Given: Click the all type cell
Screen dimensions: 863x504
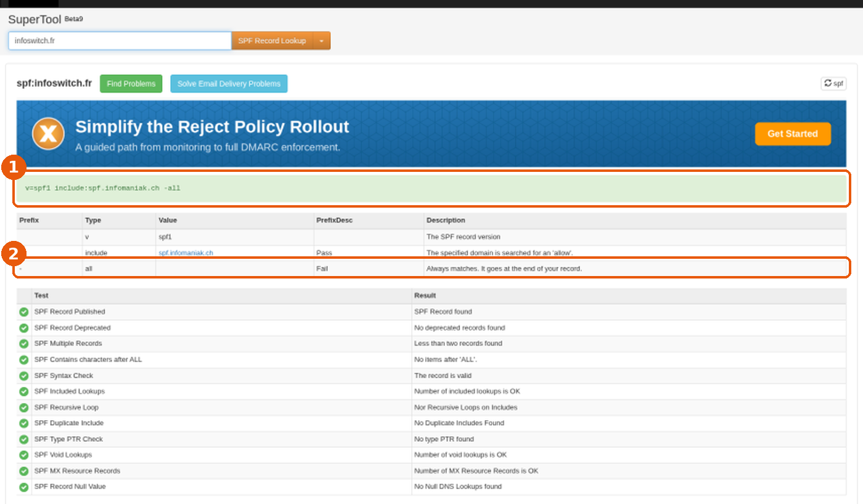Looking at the screenshot, I should pos(119,269).
